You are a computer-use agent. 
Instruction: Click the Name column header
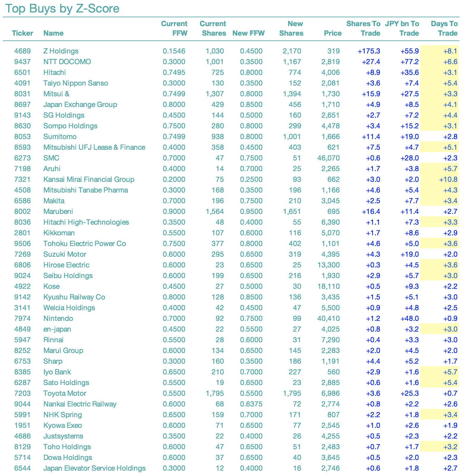[x=53, y=33]
